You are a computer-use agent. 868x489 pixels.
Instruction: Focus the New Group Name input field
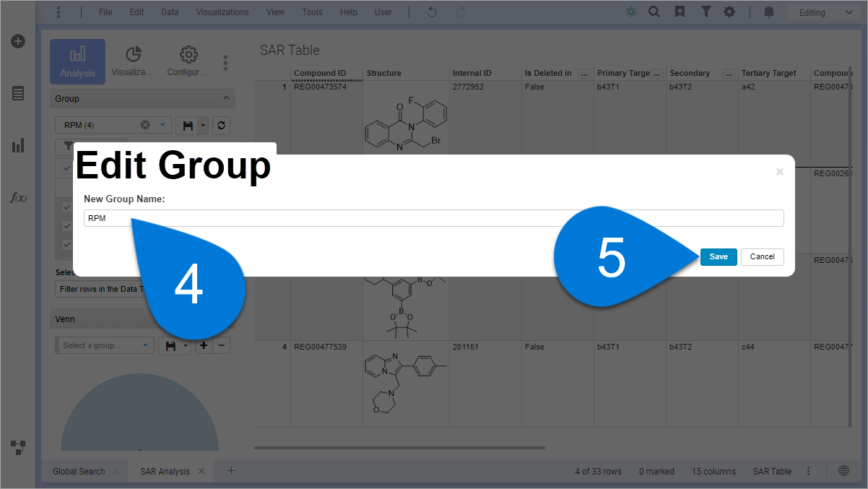(x=433, y=218)
